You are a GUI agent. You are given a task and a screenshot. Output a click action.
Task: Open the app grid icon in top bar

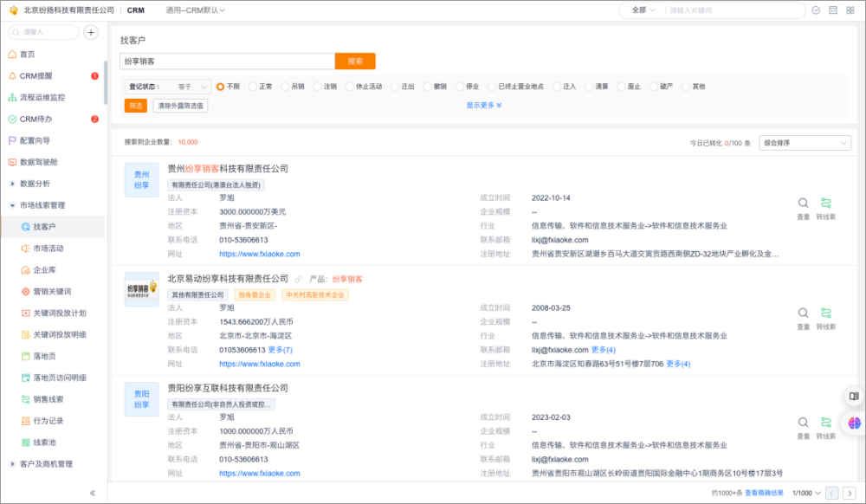[850, 10]
